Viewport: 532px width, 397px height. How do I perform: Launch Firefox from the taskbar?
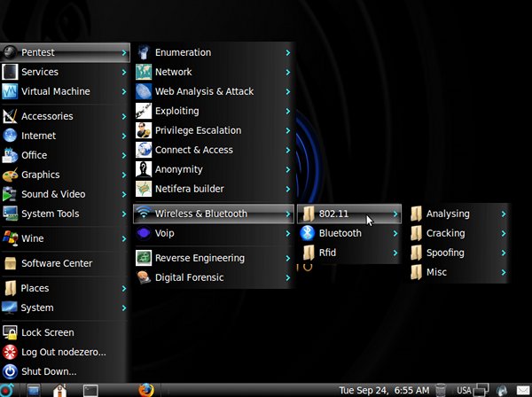coord(146,390)
